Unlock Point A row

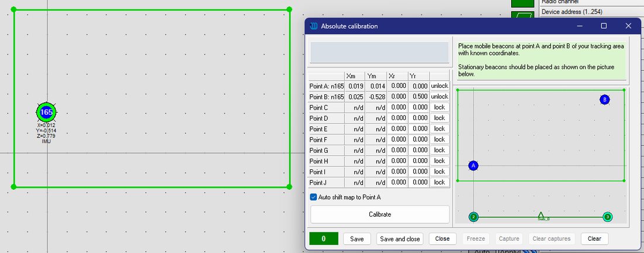coord(440,86)
